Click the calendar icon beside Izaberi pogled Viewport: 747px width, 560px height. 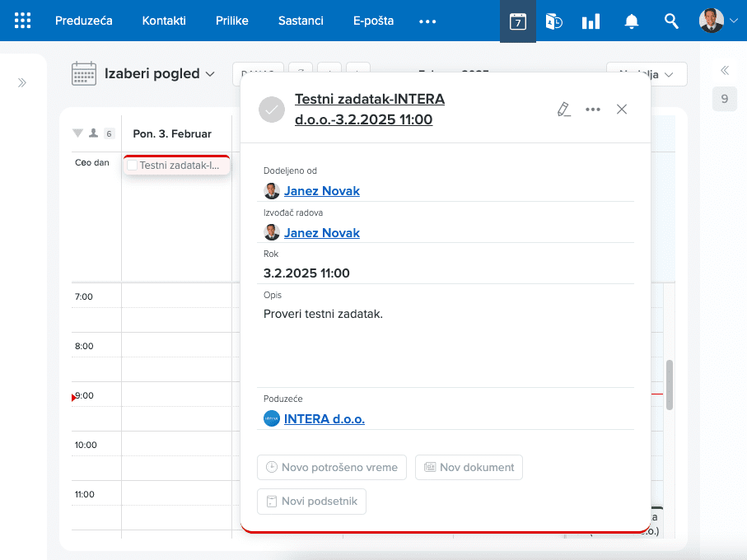point(84,74)
